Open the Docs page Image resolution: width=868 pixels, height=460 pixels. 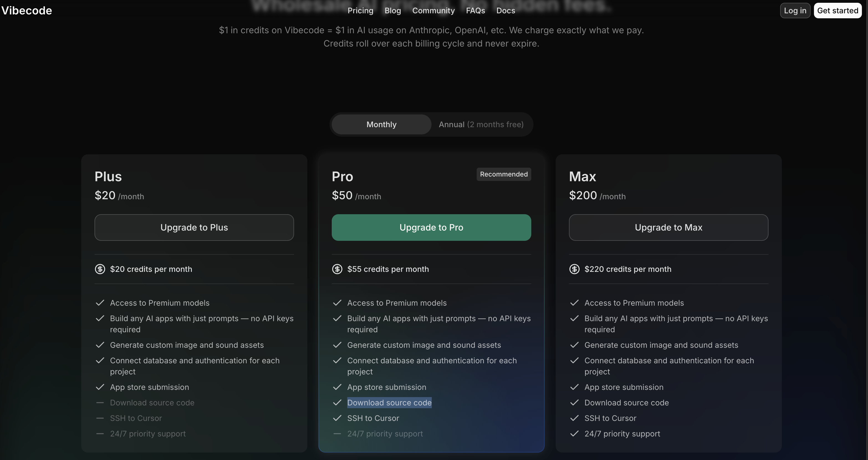(x=505, y=11)
